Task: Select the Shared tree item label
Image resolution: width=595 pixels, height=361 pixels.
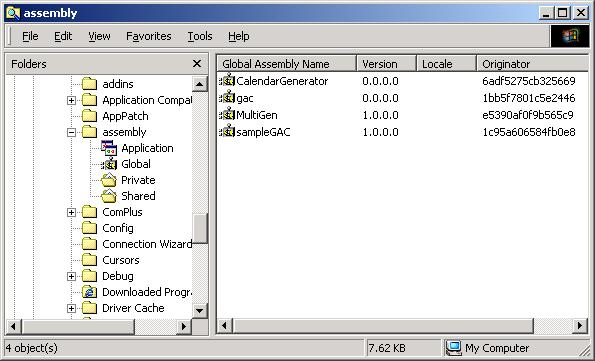Action: [138, 196]
